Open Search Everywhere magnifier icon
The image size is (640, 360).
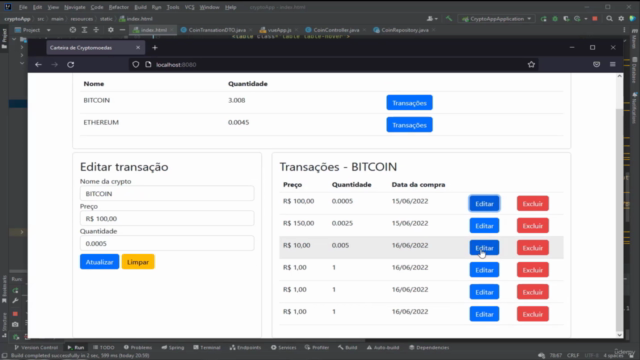(x=609, y=19)
